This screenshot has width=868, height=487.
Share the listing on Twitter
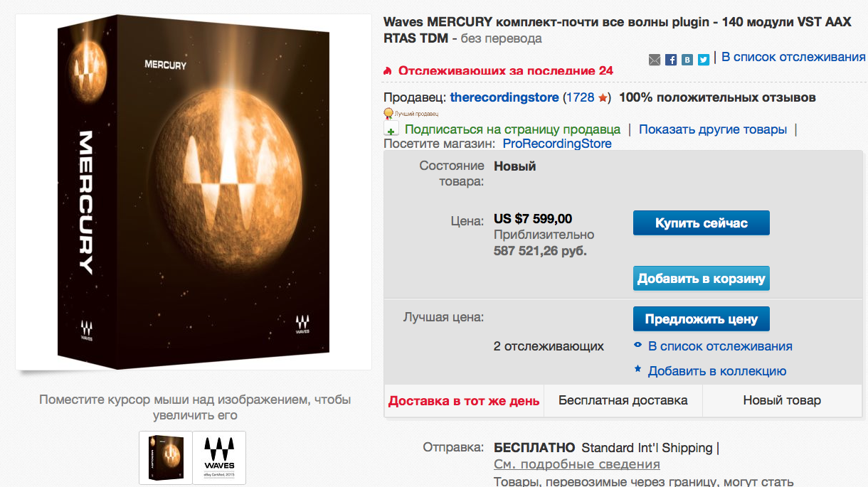704,60
